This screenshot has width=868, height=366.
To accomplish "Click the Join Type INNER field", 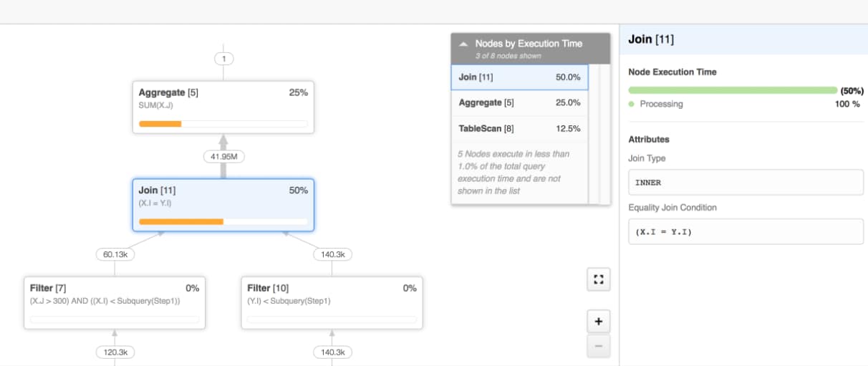I will [746, 182].
